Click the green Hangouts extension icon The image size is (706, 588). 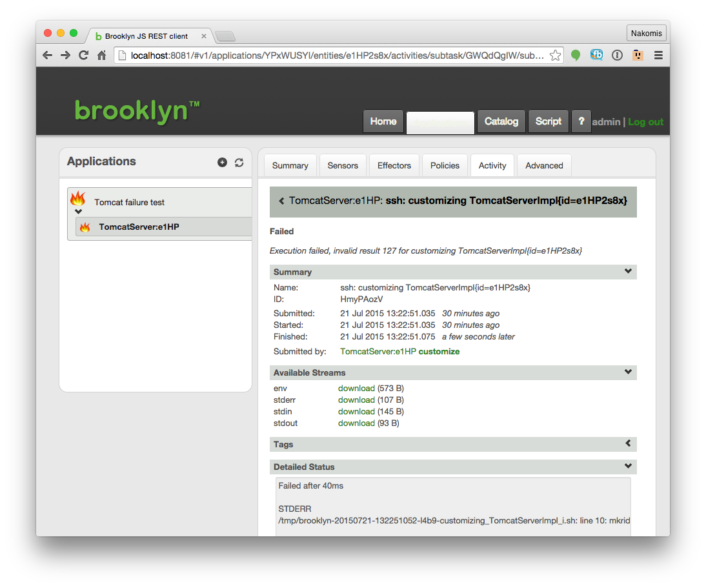click(576, 56)
